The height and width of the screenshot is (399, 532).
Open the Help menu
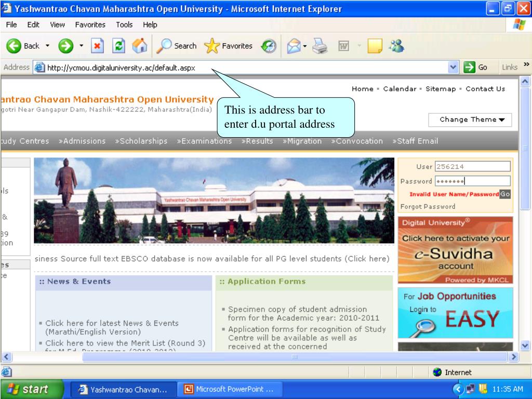click(150, 25)
